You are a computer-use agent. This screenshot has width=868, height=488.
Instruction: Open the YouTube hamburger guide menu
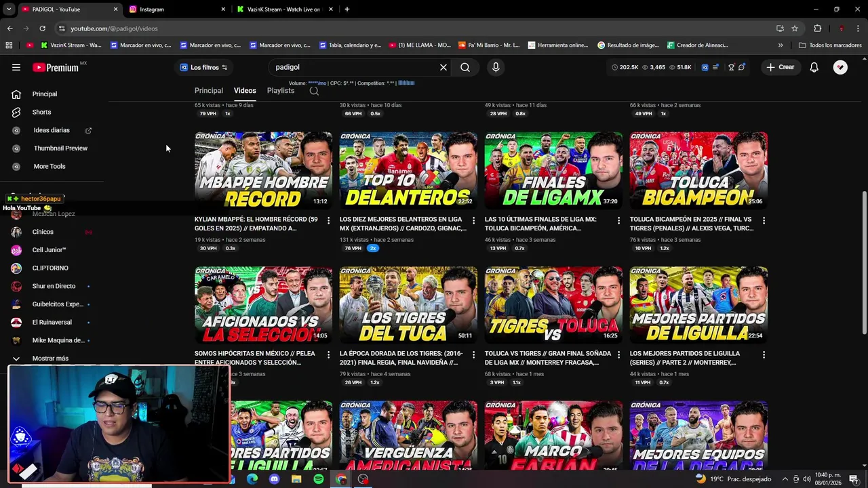(x=16, y=67)
